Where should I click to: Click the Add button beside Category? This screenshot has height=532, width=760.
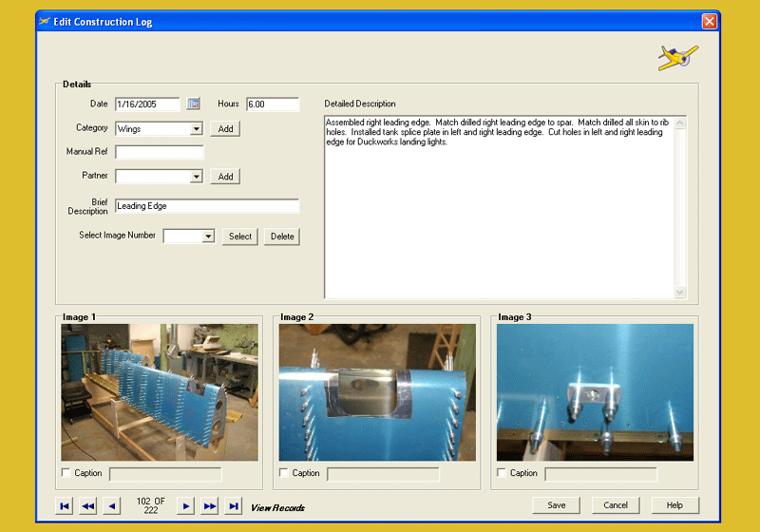click(x=225, y=128)
